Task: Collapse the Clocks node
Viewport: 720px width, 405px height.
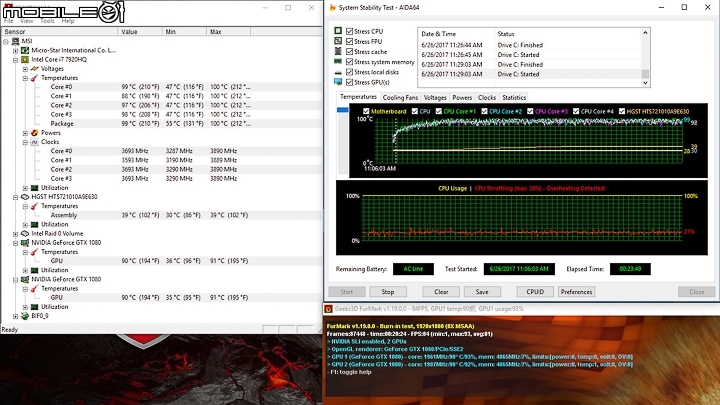Action: [x=25, y=142]
